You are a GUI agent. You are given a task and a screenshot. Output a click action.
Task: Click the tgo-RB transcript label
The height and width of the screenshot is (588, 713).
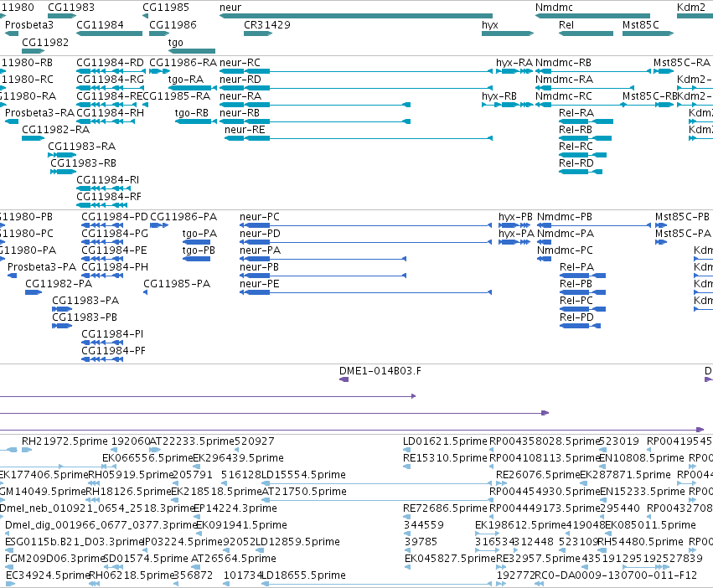(x=192, y=113)
